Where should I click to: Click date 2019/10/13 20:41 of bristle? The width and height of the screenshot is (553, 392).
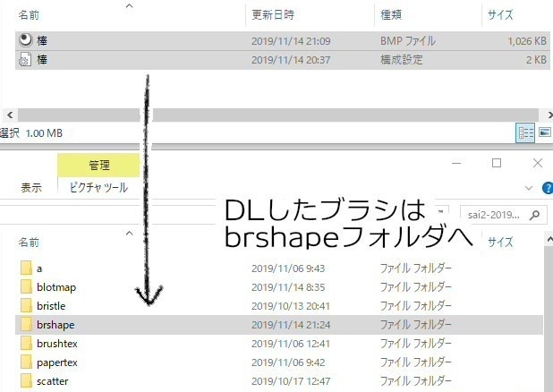[x=291, y=305]
